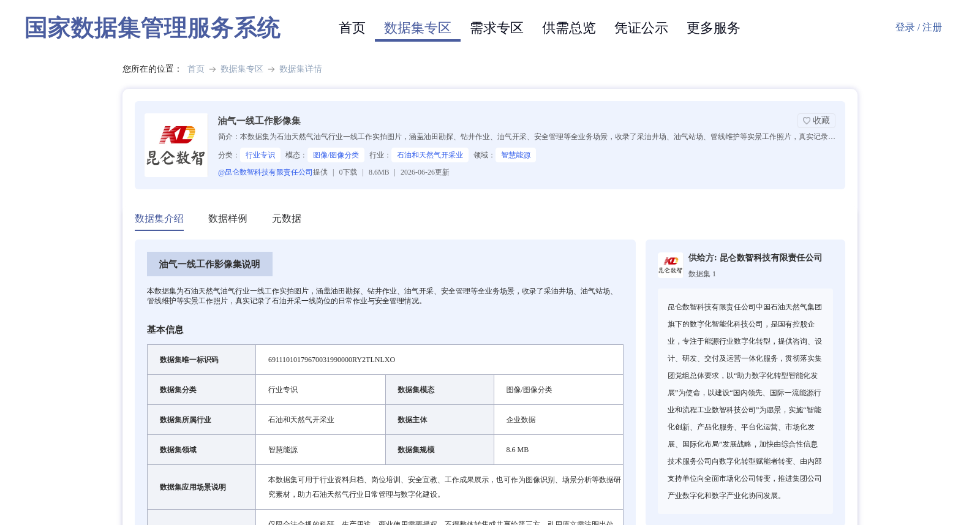This screenshot has width=980, height=525.
Task: Click the 智慧能源 domain tag
Action: point(516,155)
